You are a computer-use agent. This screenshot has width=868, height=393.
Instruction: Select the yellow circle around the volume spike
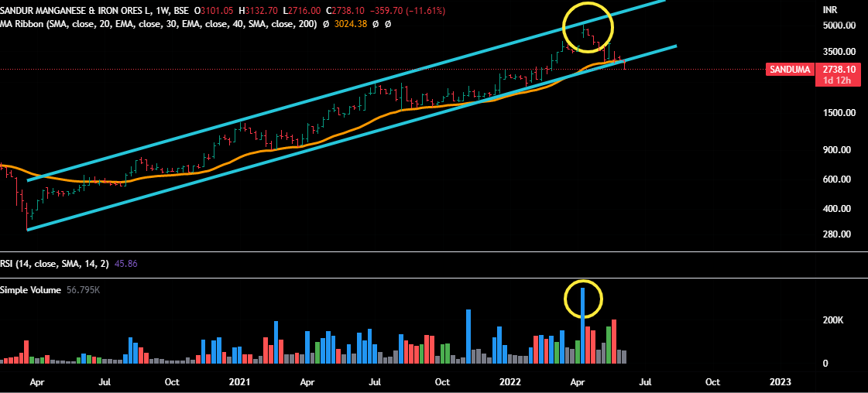tap(582, 299)
